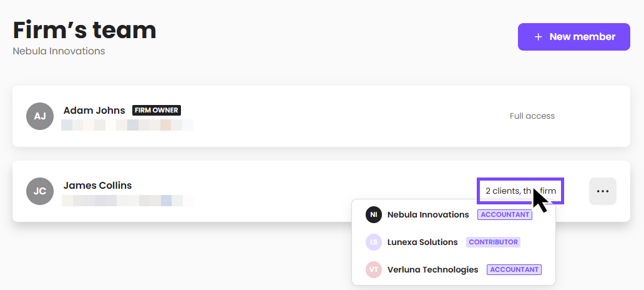The height and width of the screenshot is (290, 644).
Task: Open the three-dots menu for James Collins
Action: (603, 191)
